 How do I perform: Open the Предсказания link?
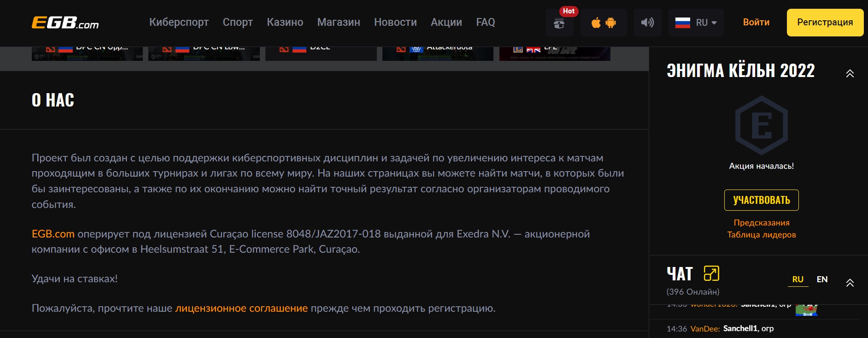point(761,223)
